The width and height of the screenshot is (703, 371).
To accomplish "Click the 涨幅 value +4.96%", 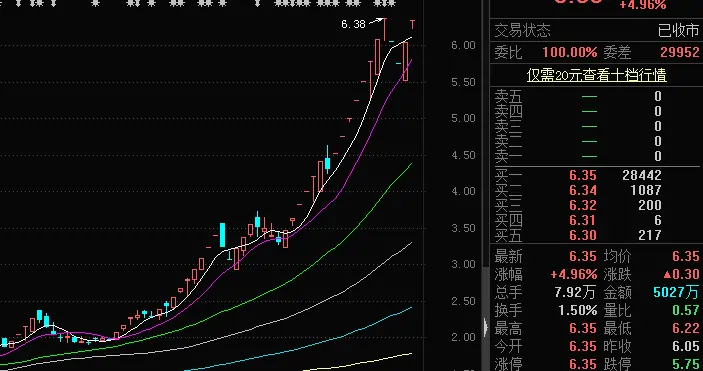I will click(x=573, y=274).
